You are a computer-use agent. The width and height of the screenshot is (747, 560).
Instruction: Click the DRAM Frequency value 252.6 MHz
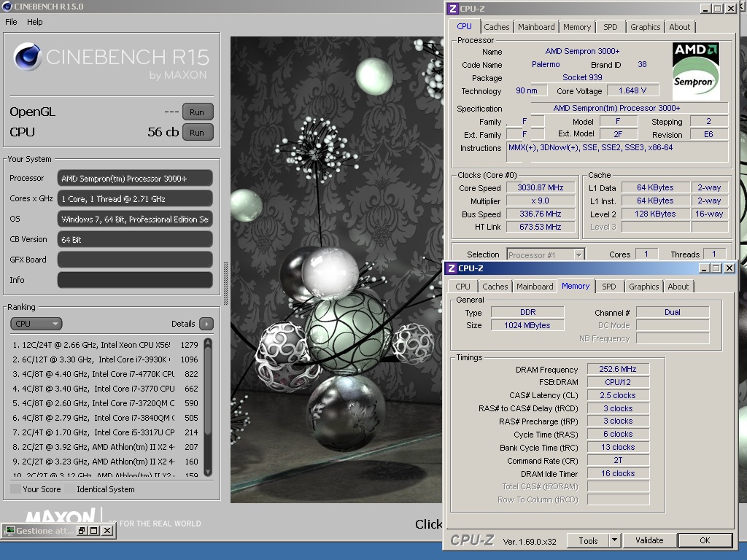click(618, 369)
